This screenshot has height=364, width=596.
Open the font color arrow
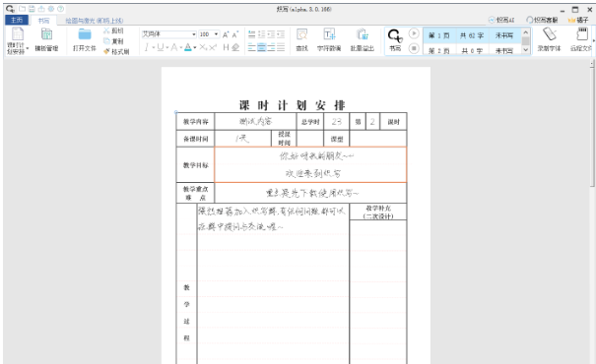click(195, 47)
